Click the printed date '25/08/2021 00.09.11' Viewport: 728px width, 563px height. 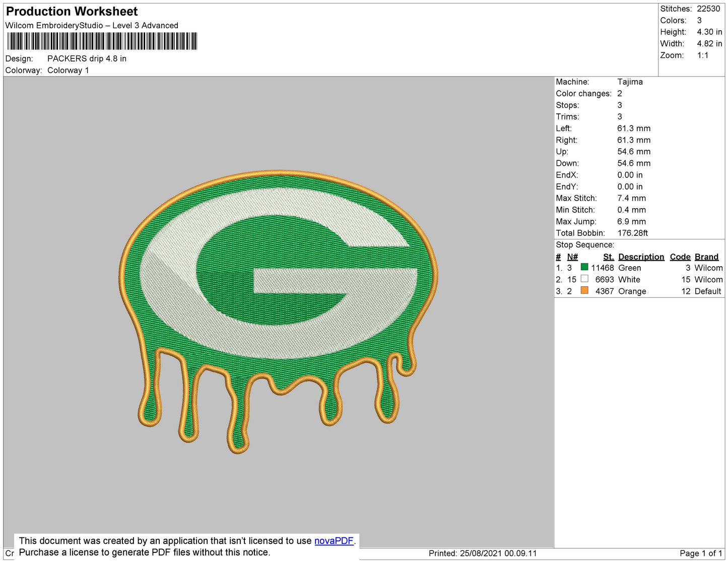click(x=498, y=553)
